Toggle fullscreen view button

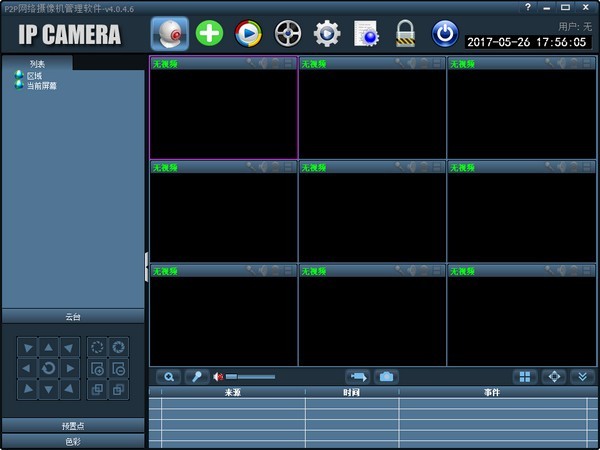[x=554, y=377]
